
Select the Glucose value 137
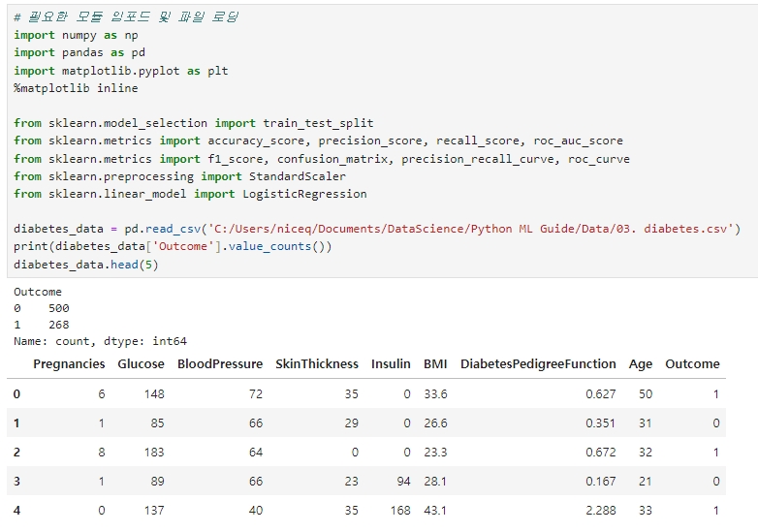tap(154, 511)
